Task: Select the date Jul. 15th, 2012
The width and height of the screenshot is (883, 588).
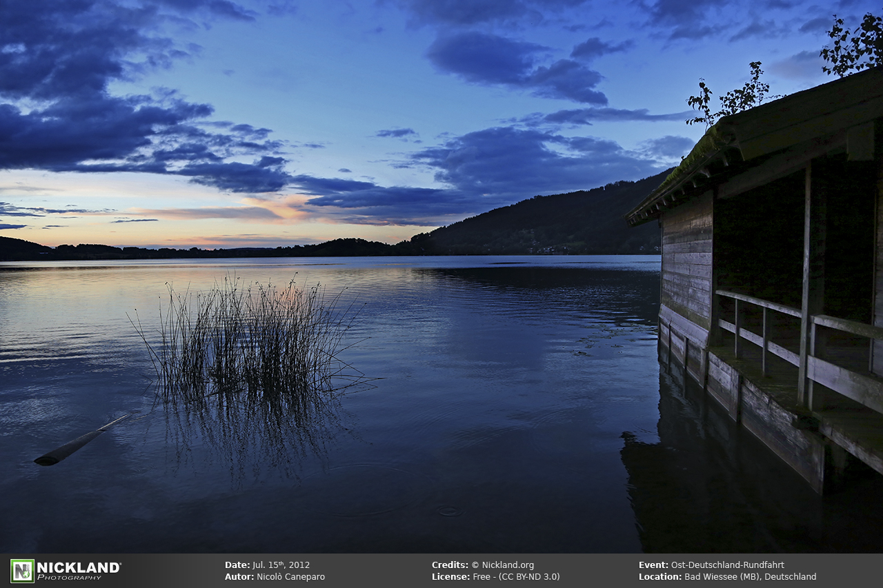Action: [x=281, y=565]
